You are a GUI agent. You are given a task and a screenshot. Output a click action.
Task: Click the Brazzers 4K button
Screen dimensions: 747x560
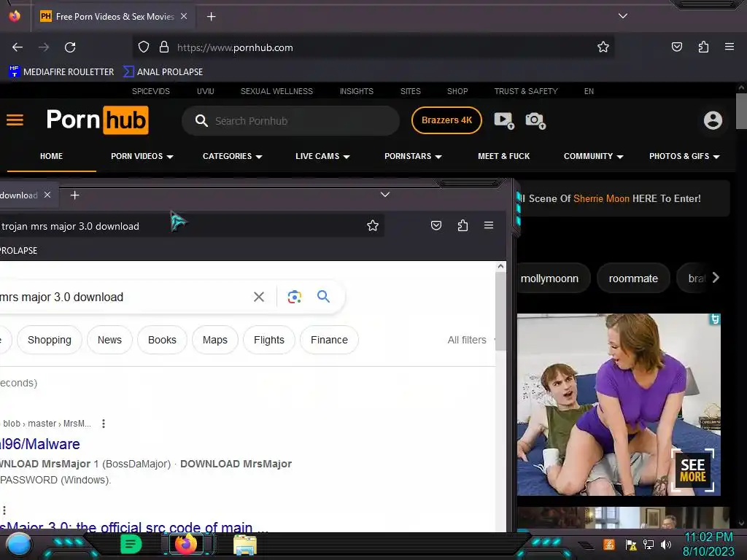click(x=446, y=120)
